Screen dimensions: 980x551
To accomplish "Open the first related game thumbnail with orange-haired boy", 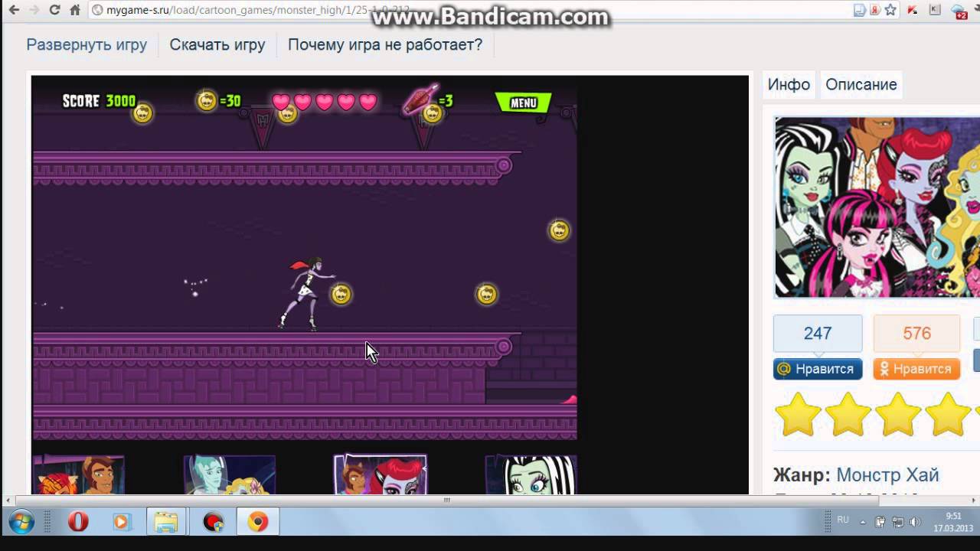I will [x=78, y=474].
